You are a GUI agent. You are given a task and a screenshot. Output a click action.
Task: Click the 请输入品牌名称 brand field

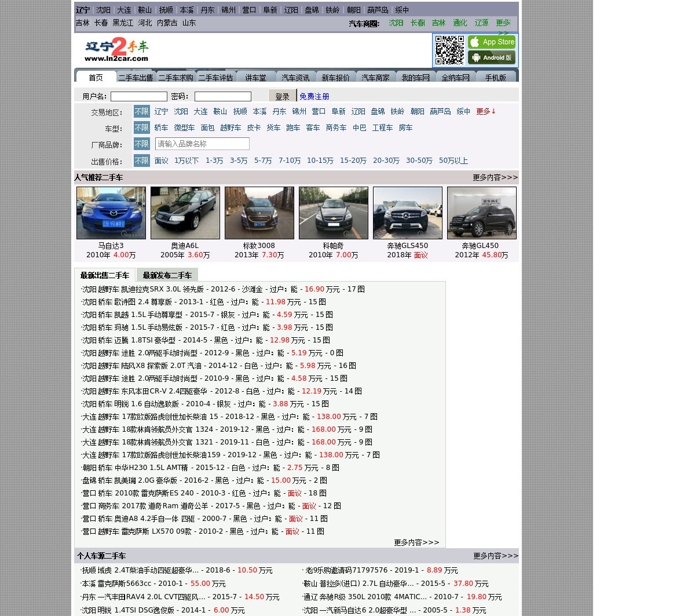(202, 144)
